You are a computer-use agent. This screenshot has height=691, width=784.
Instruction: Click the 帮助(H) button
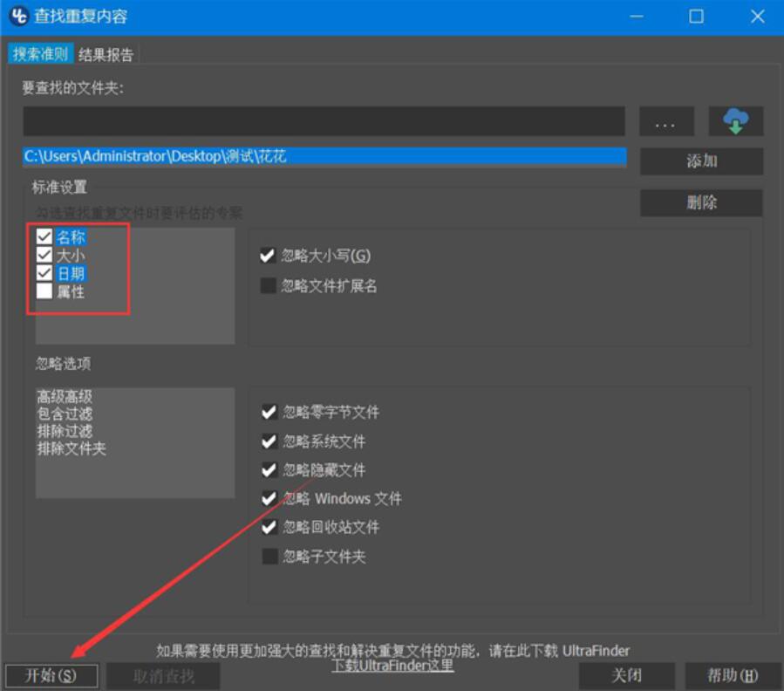point(733,676)
